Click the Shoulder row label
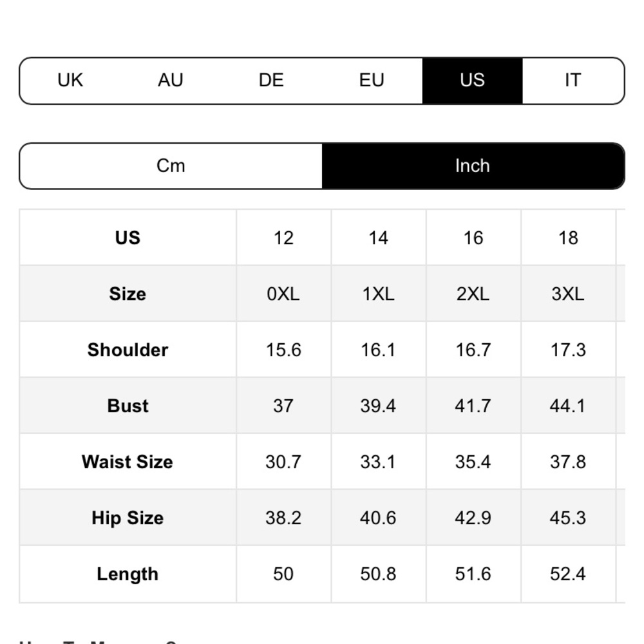Screen dimensions: 644x644 coord(128,350)
